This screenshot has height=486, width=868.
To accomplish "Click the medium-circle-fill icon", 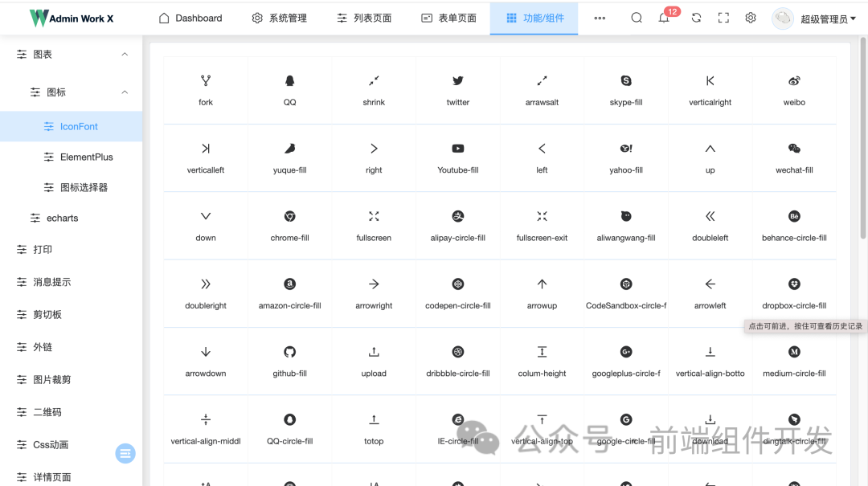I will click(x=794, y=352).
